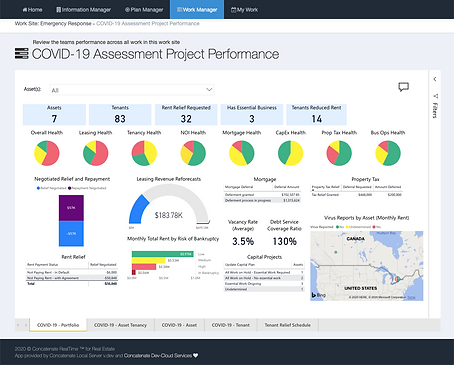This screenshot has width=454, height=365.
Task: Select the 'Deferment granted' mortgage row
Action: (262, 195)
